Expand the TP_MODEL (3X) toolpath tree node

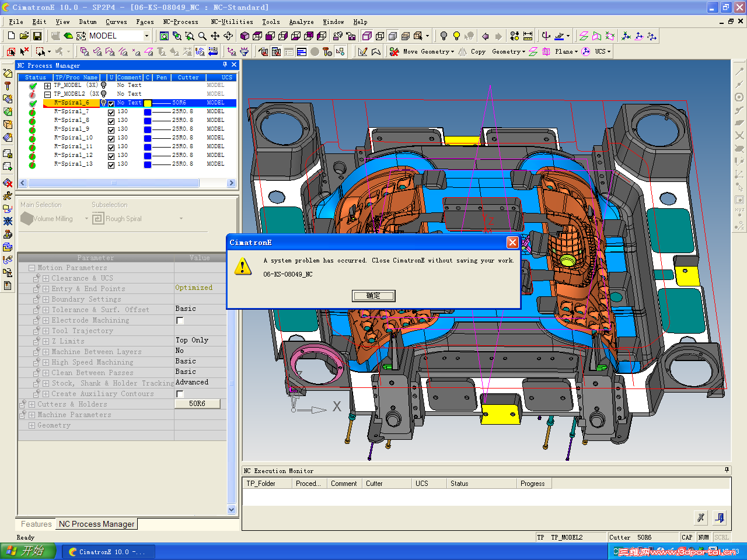(x=47, y=86)
